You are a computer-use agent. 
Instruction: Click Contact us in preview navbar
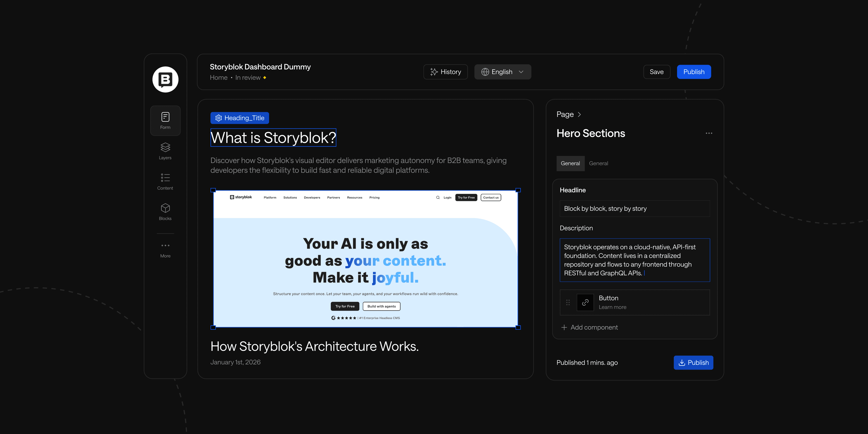pyautogui.click(x=491, y=198)
